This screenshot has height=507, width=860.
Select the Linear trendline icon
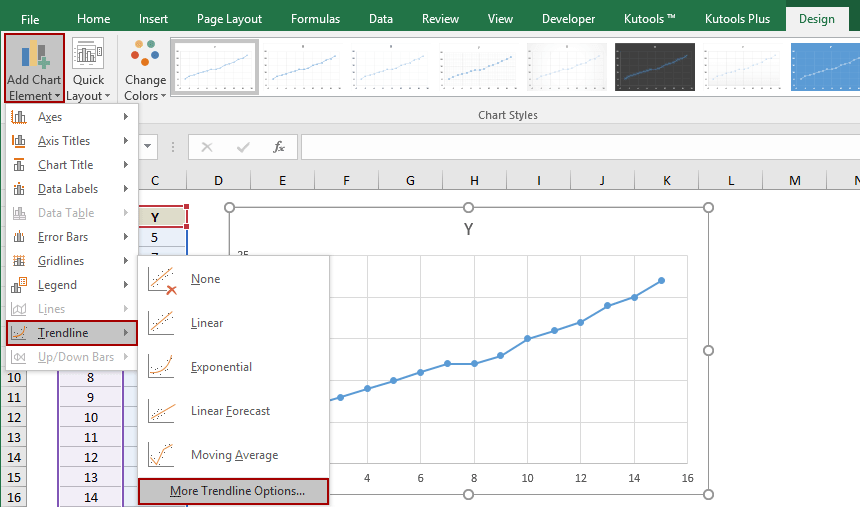[161, 323]
